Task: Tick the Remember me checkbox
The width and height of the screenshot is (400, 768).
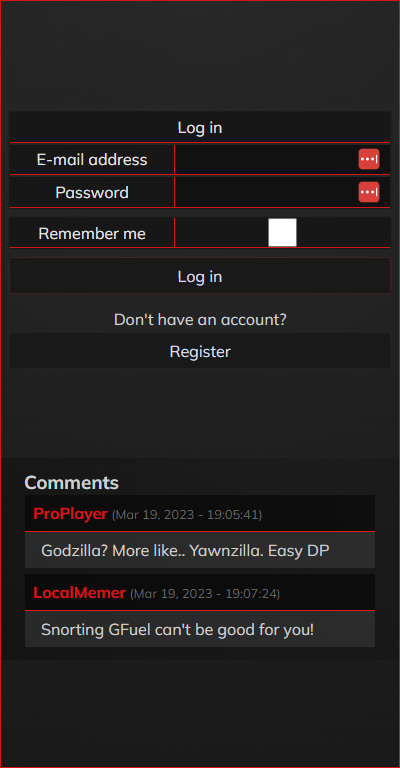Action: 282,233
